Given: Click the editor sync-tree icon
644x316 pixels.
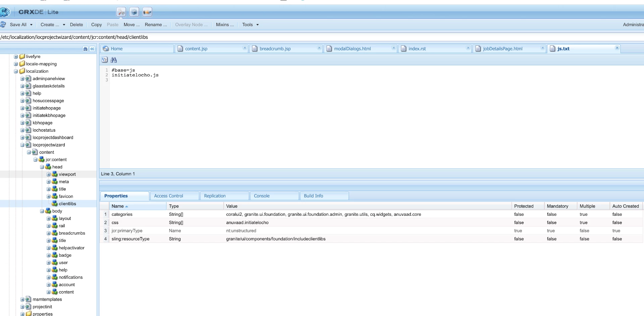Looking at the screenshot, I should pyautogui.click(x=105, y=60).
